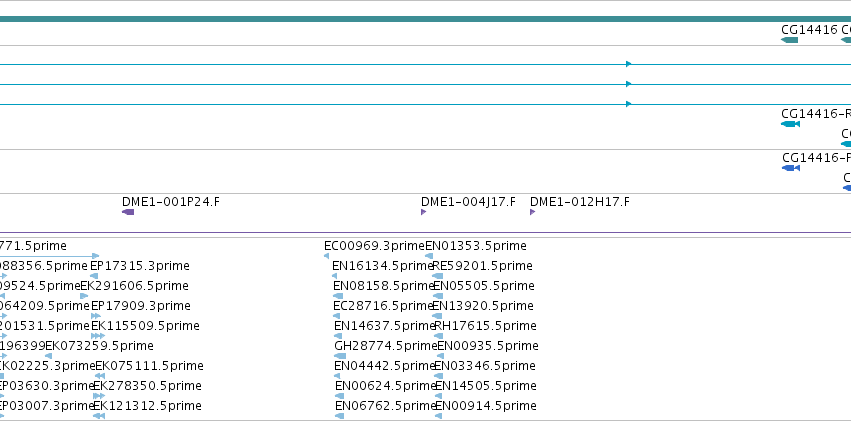Click the small arrow under EC00969.3prime
The image size is (851, 421).
326,256
